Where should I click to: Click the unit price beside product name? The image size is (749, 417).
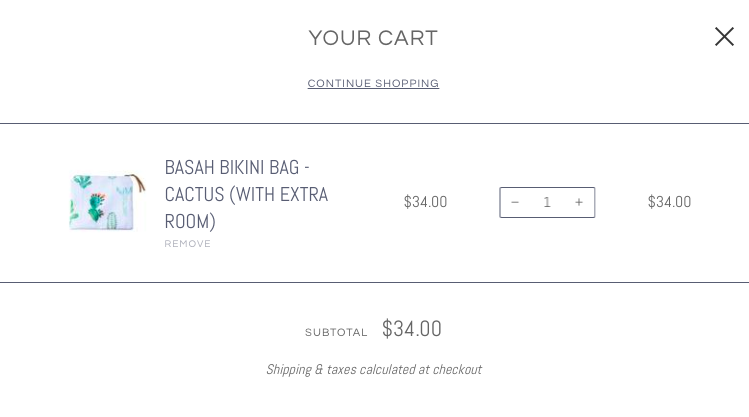coord(425,202)
